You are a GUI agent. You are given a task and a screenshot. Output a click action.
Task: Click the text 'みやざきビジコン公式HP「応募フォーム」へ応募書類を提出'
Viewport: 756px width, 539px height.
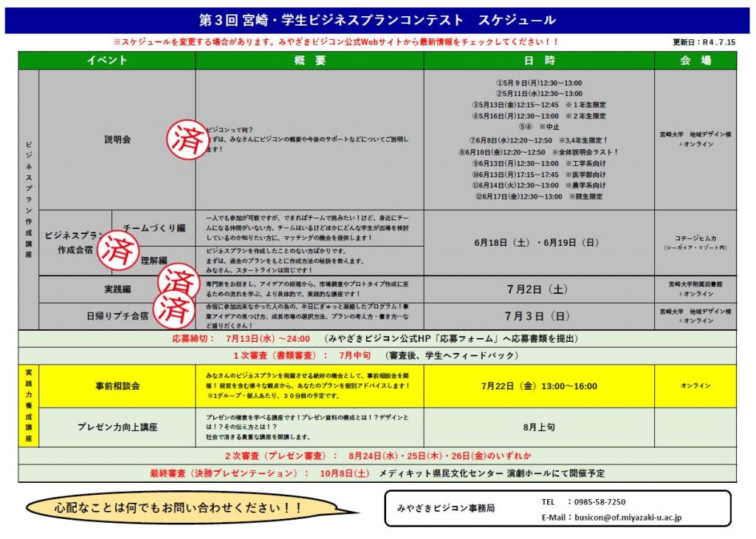click(x=451, y=339)
